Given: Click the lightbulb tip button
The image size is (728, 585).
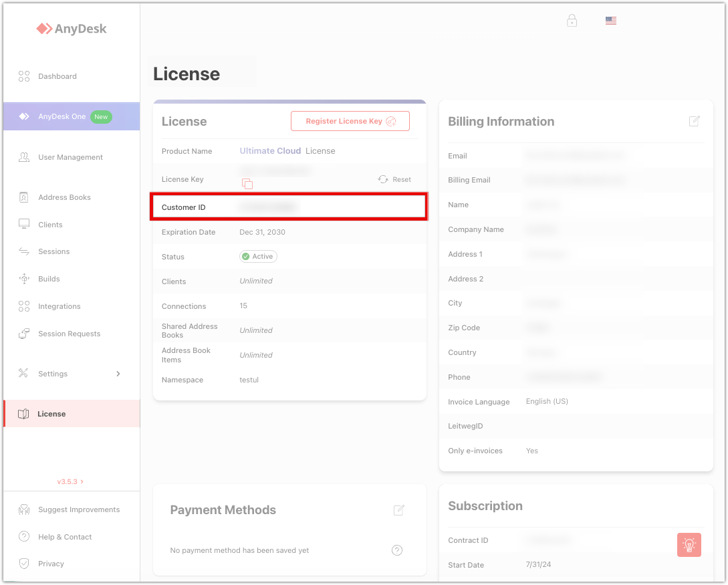Looking at the screenshot, I should tap(689, 545).
